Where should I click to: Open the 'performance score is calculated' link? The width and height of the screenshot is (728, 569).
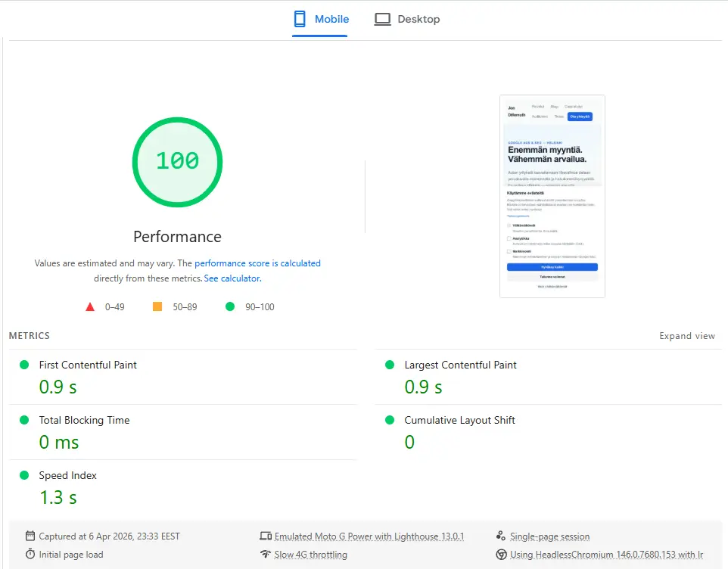point(257,263)
